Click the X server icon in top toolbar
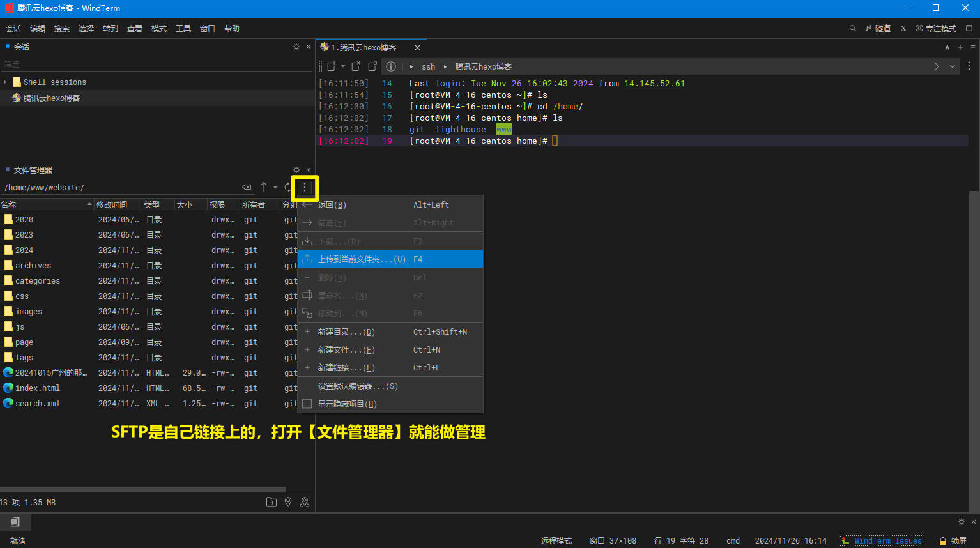980x548 pixels. click(x=903, y=28)
